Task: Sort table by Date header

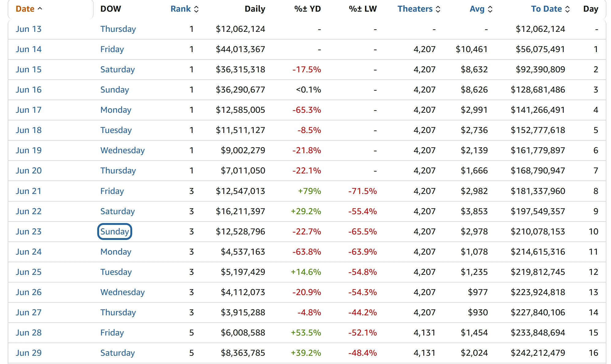Action: [x=25, y=9]
